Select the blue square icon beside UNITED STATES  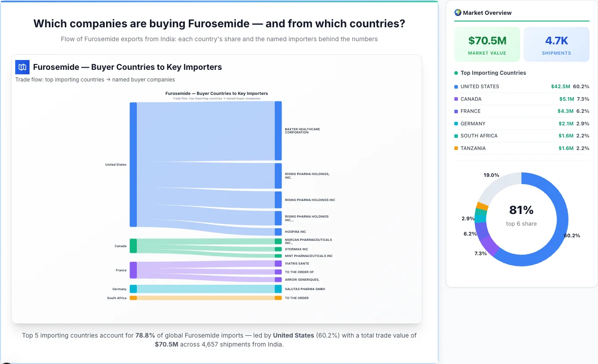click(455, 86)
